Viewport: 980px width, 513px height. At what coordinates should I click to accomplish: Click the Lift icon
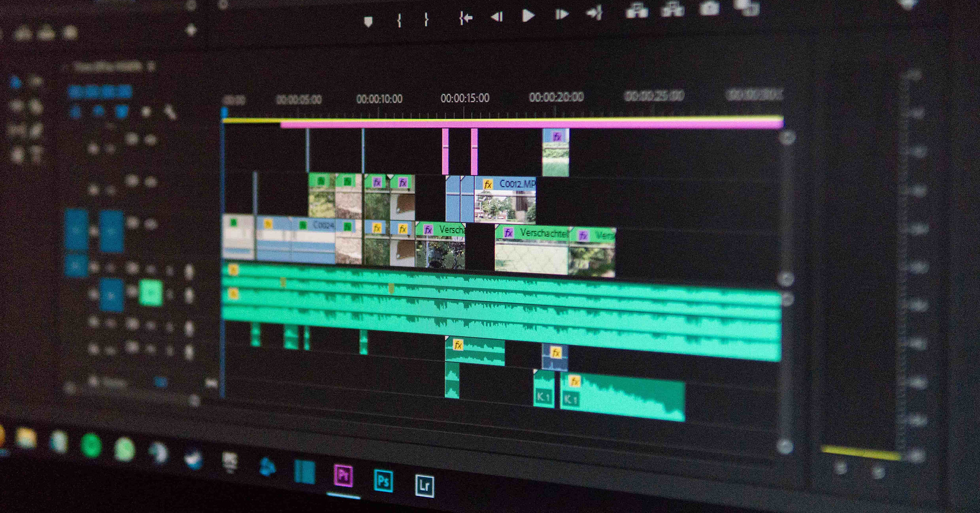pos(637,10)
